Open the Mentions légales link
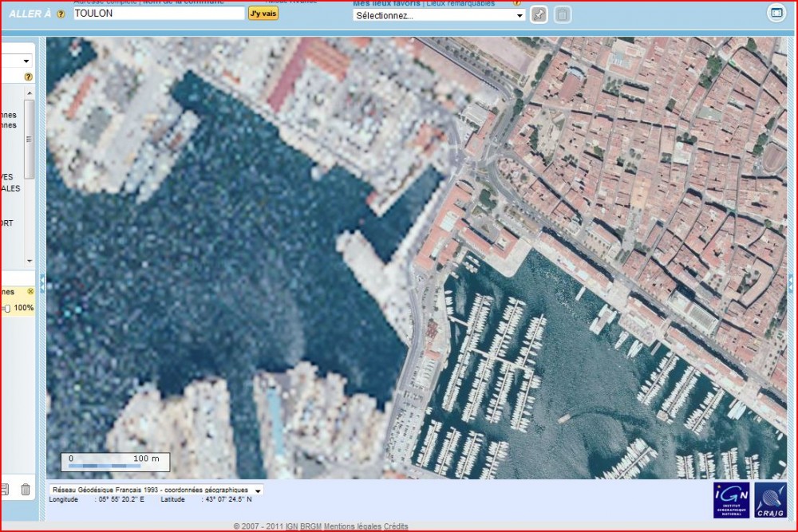Viewport: 798px width, 532px height. [x=353, y=526]
